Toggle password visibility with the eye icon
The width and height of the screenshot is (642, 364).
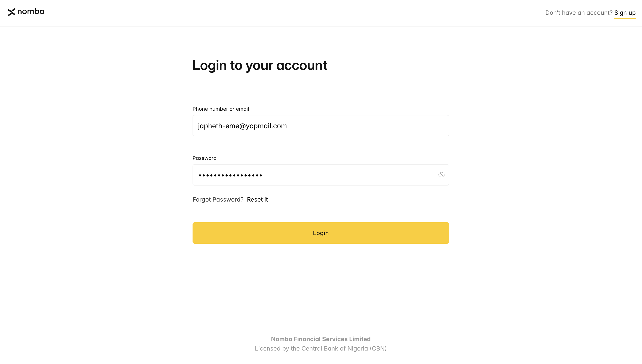click(441, 175)
